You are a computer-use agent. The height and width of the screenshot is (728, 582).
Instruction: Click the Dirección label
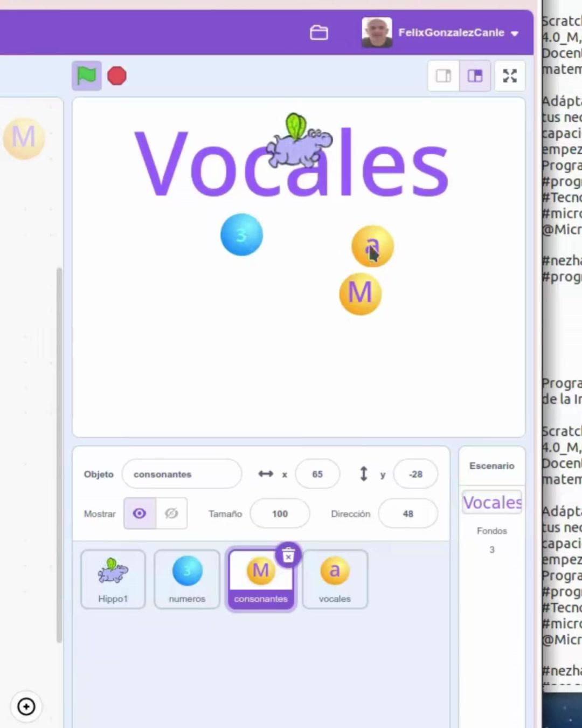350,514
